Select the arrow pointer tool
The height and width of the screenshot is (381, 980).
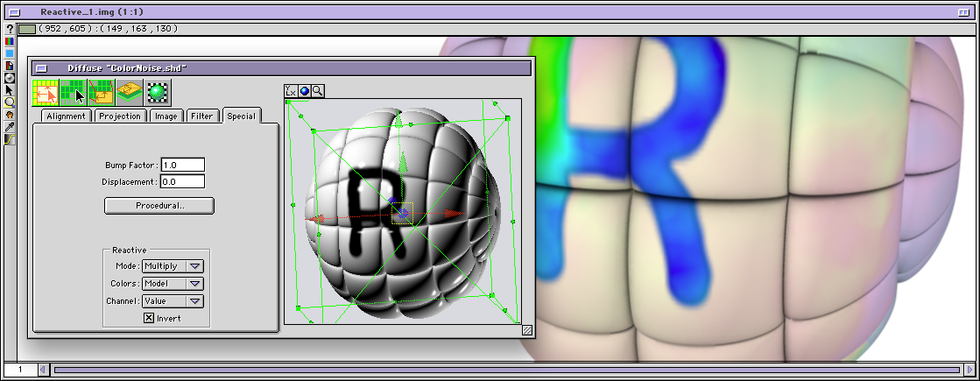pyautogui.click(x=10, y=89)
